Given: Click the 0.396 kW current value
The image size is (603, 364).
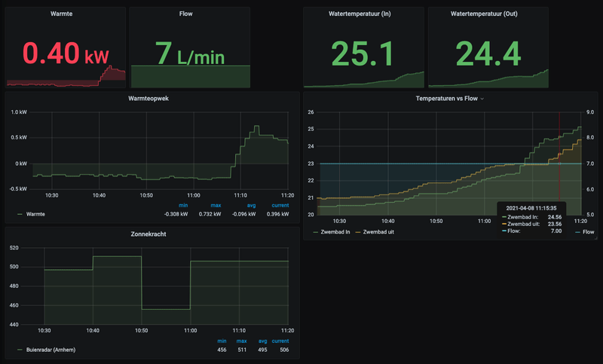Looking at the screenshot, I should pos(277,214).
